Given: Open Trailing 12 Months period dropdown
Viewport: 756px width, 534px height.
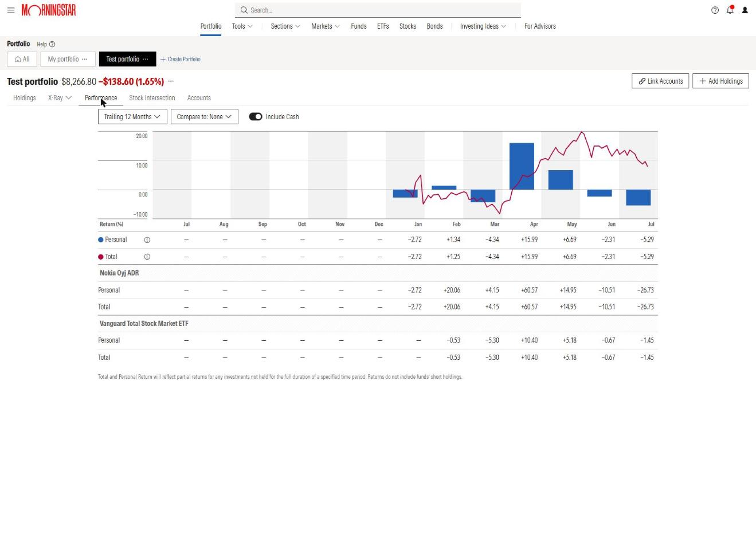Looking at the screenshot, I should 132,117.
